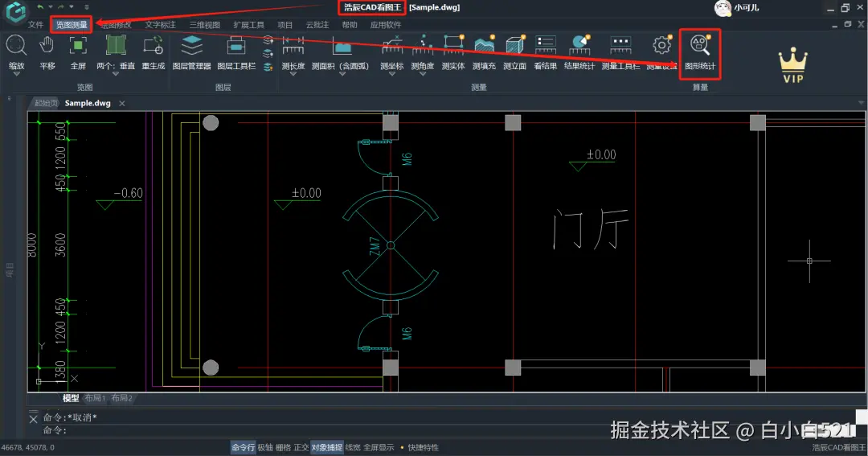Open the 帮助 tab

(350, 25)
